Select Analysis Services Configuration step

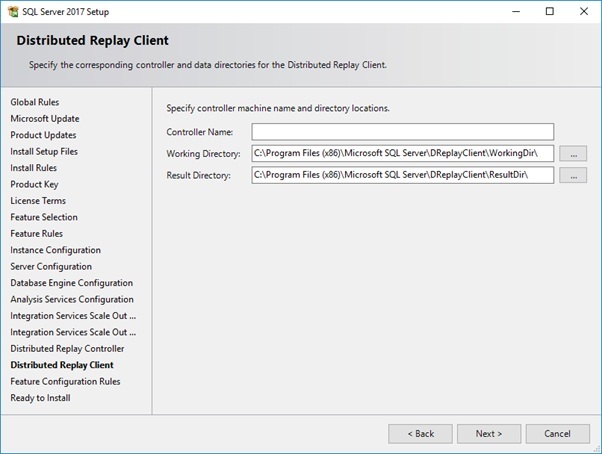[72, 299]
